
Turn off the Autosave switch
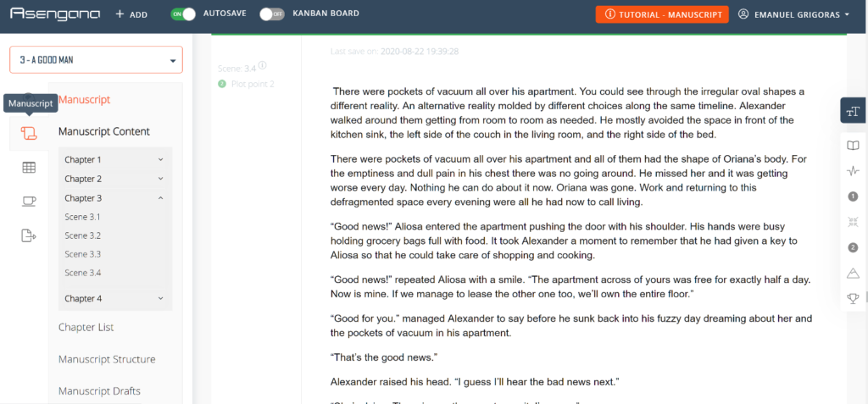click(182, 14)
